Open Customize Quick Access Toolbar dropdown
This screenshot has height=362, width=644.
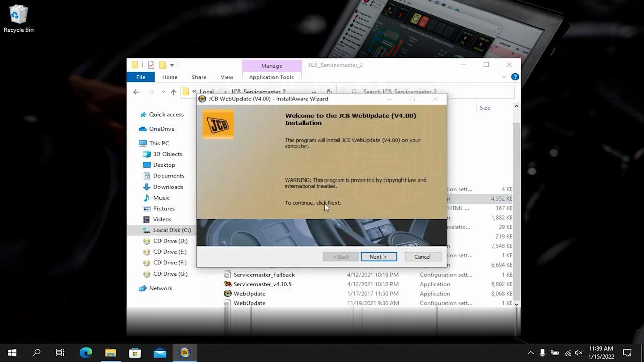pyautogui.click(x=172, y=65)
